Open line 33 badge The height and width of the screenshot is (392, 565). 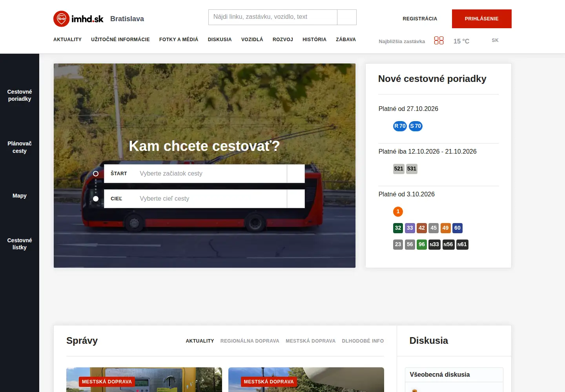tap(410, 228)
